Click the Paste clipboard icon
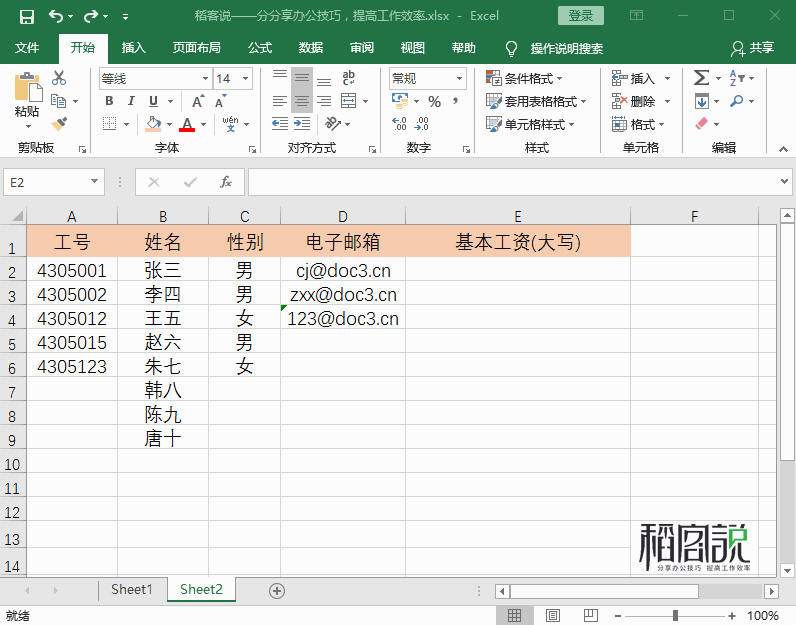 point(28,87)
